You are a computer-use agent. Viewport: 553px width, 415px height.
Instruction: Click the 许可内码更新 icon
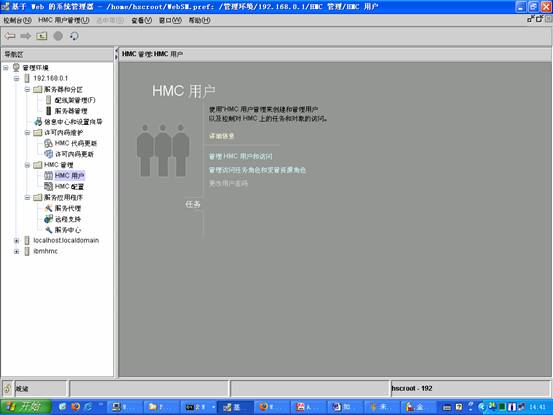pyautogui.click(x=48, y=154)
